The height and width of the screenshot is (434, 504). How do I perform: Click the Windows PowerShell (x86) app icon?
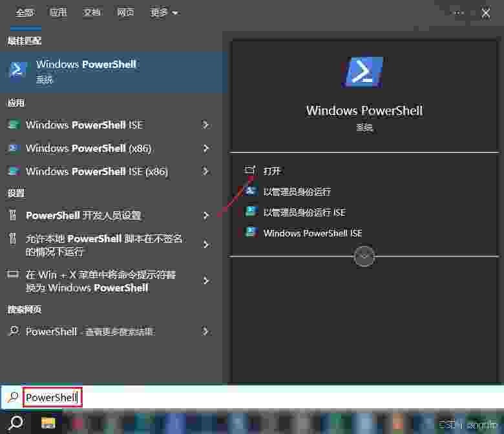[14, 148]
